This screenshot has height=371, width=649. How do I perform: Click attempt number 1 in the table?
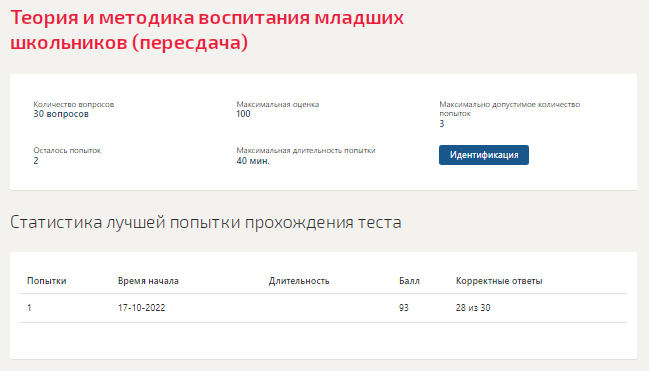coord(29,308)
